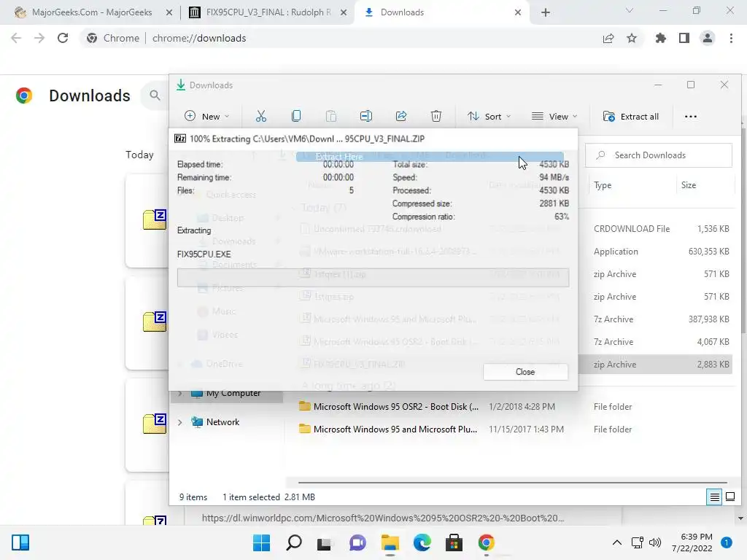Switch to large thumbnails view icon in status bar
747x560 pixels.
729,497
